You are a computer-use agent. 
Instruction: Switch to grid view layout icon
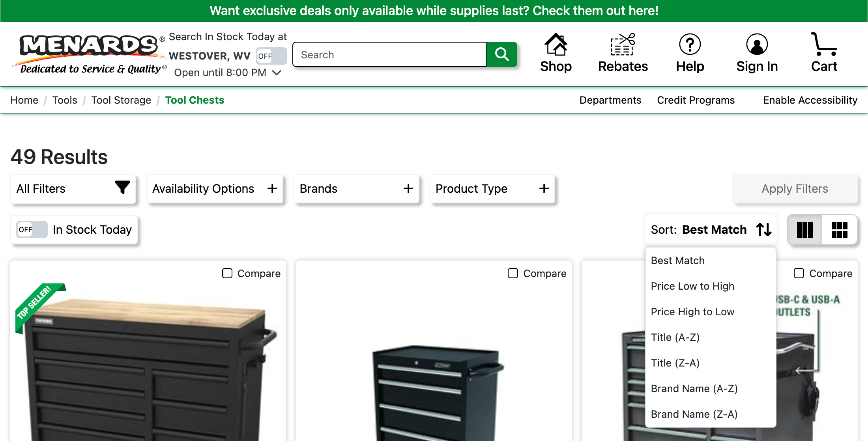click(839, 230)
